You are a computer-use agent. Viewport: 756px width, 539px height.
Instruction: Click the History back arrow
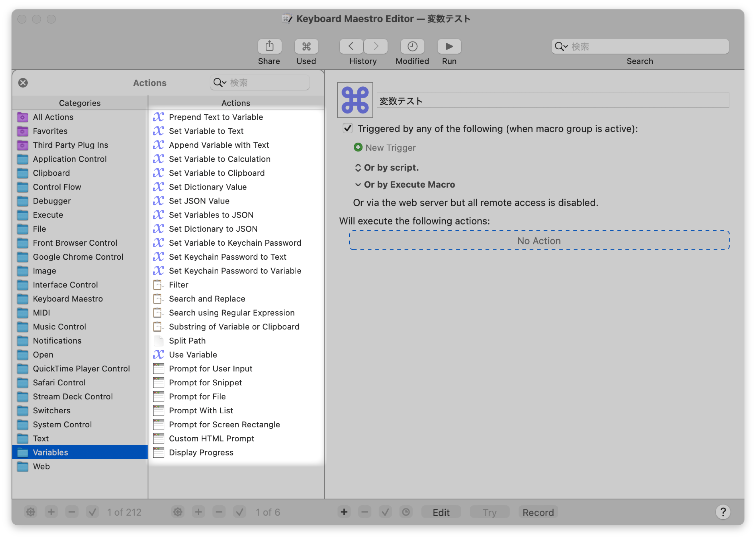(x=351, y=46)
